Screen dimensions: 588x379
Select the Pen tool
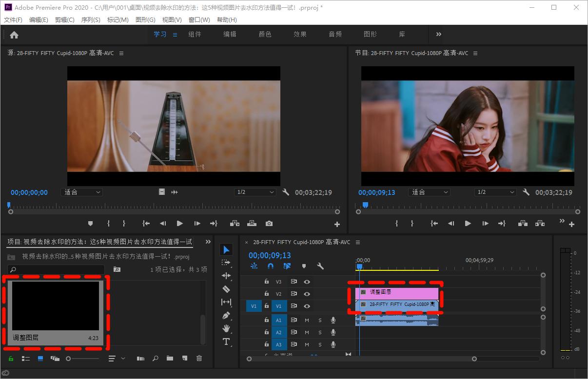click(x=226, y=315)
